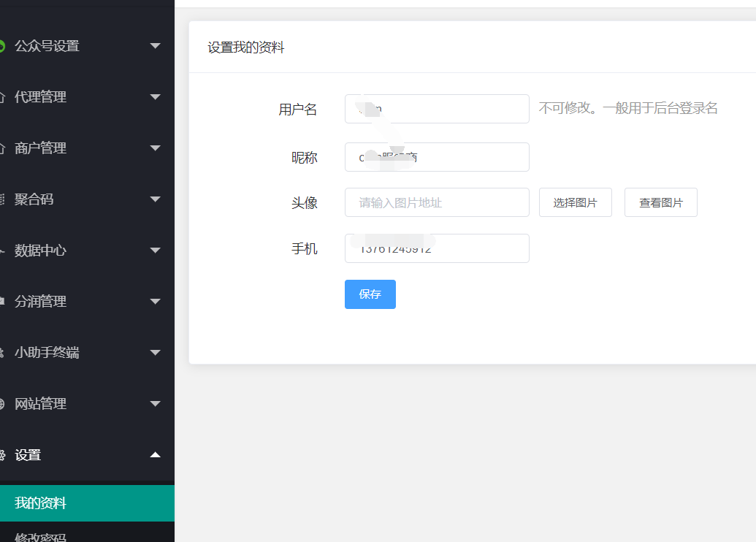Collapse the 设置 menu arrow

point(156,455)
